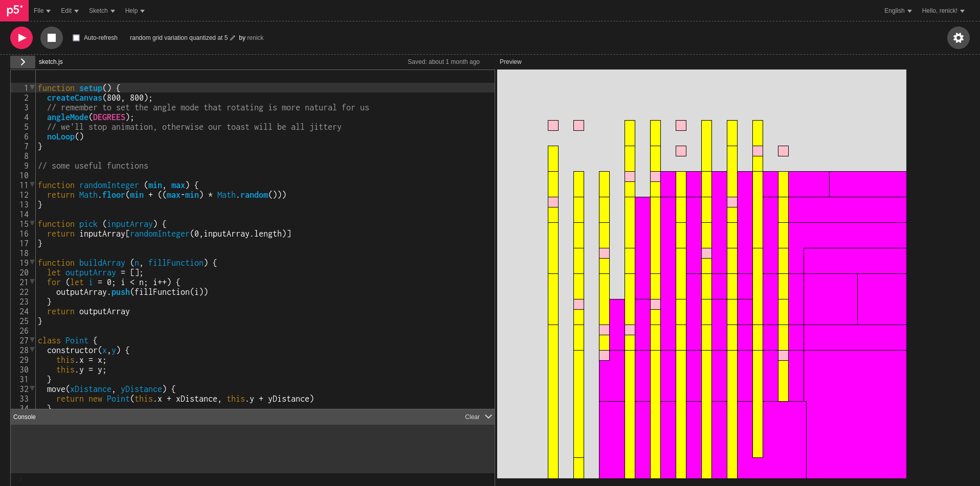Click the p5 logo home icon
This screenshot has width=980, height=486.
click(14, 11)
